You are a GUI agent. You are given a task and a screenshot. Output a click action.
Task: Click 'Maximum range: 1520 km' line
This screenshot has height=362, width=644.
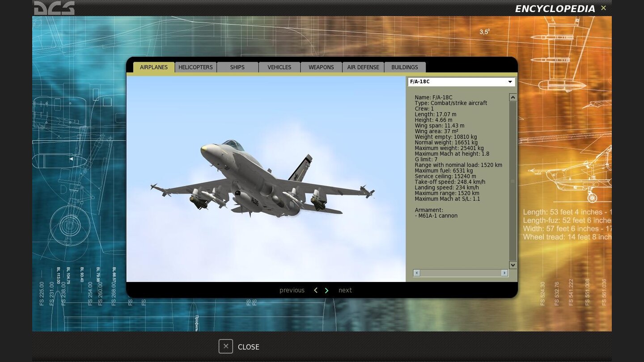(x=447, y=194)
